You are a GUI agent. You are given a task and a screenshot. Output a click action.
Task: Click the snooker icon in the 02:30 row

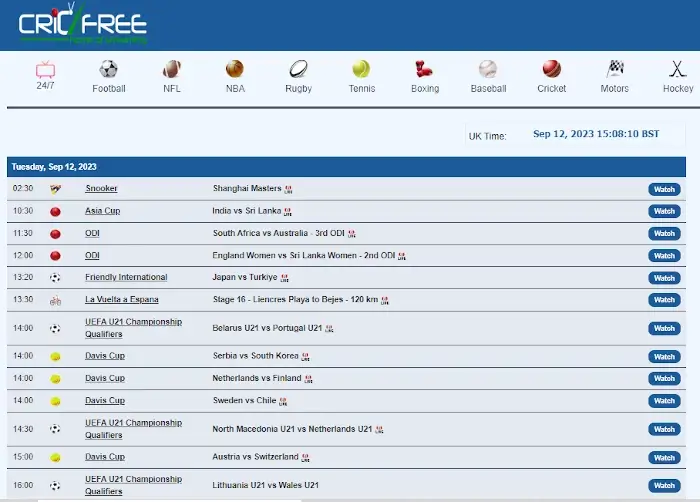point(55,189)
